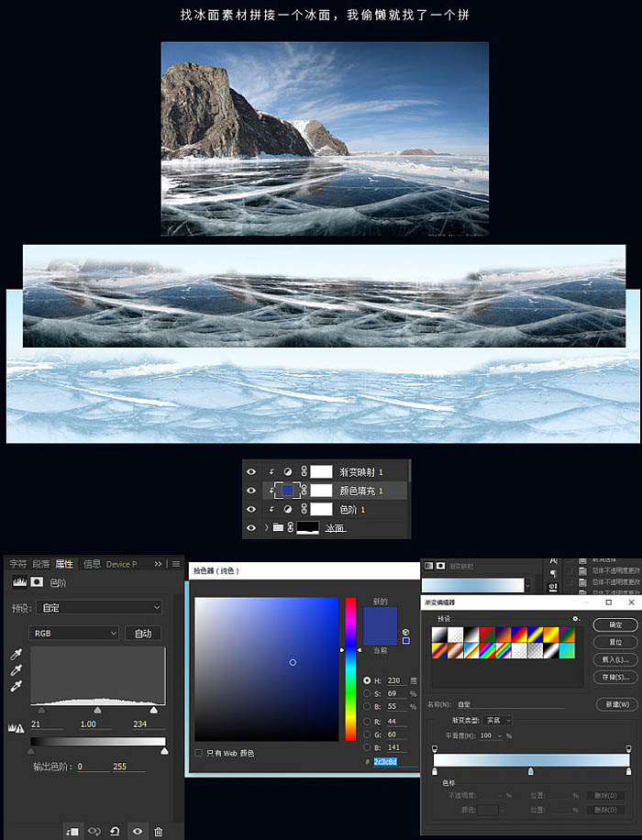Click the paragraph pilcrow icon in side strip
642x840 pixels.
(x=553, y=573)
